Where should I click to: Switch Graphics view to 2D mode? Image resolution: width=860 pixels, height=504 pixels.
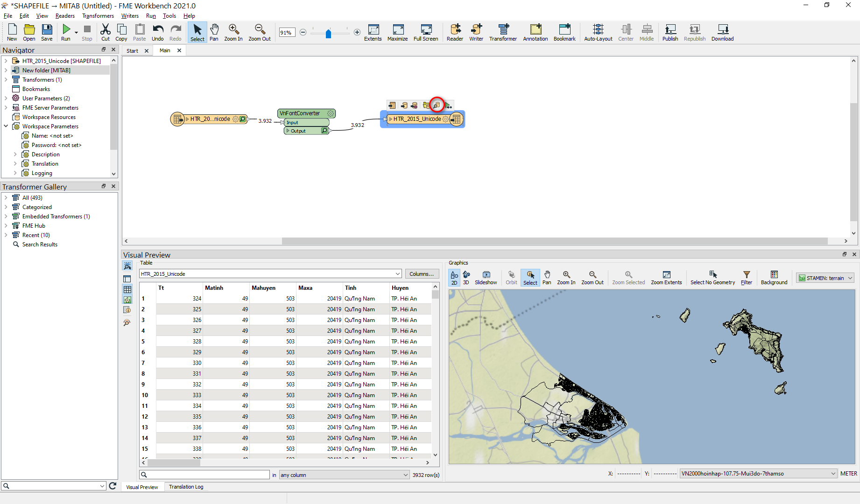tap(454, 278)
